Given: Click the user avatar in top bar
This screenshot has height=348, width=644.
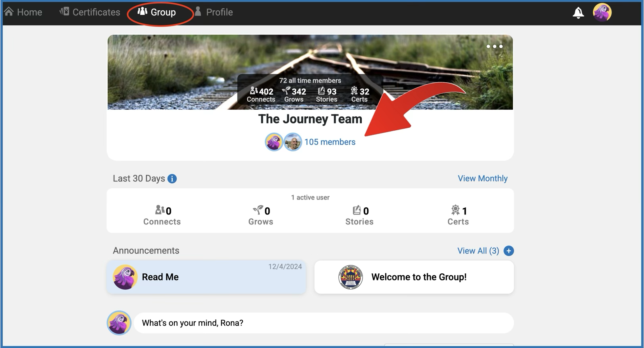Looking at the screenshot, I should tap(602, 12).
